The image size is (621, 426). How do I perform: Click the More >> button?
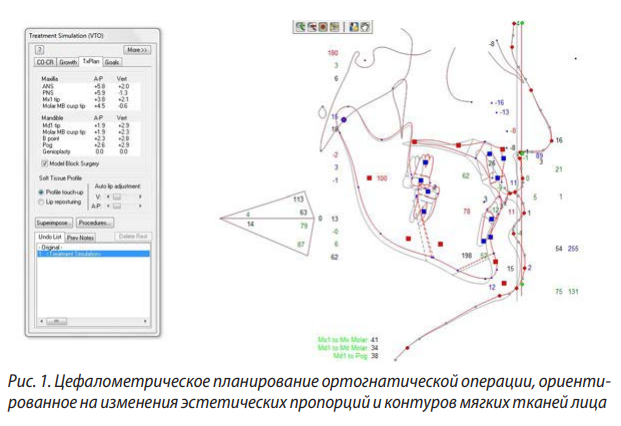pyautogui.click(x=137, y=50)
